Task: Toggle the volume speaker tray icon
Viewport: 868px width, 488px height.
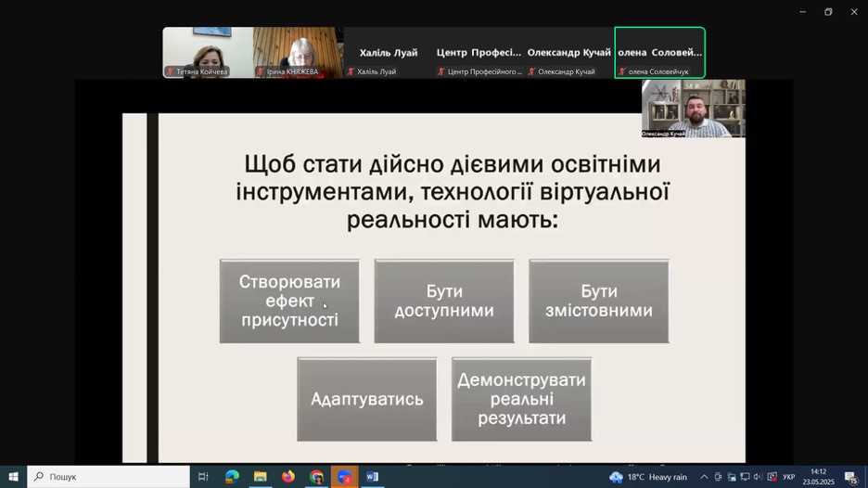Action: point(758,477)
